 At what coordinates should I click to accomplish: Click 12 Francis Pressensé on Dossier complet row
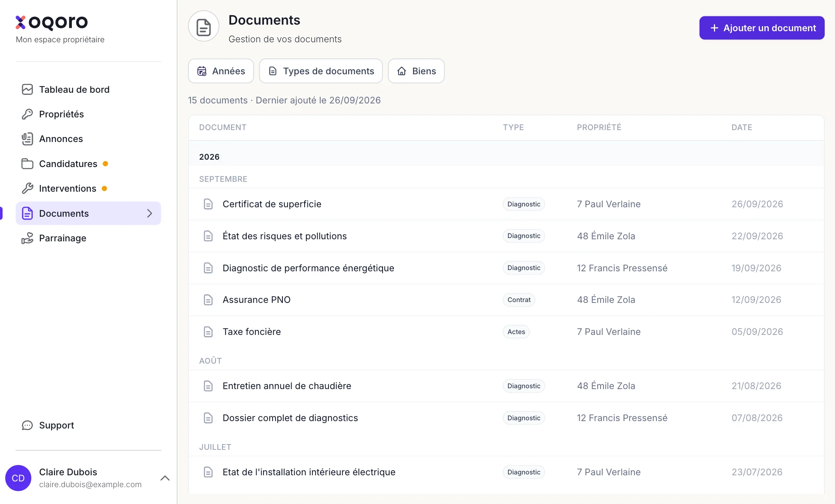[622, 418]
